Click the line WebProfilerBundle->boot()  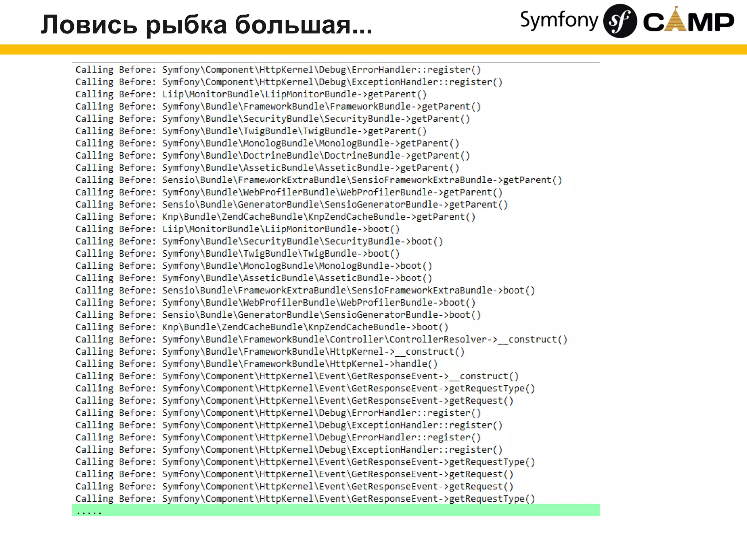(275, 303)
